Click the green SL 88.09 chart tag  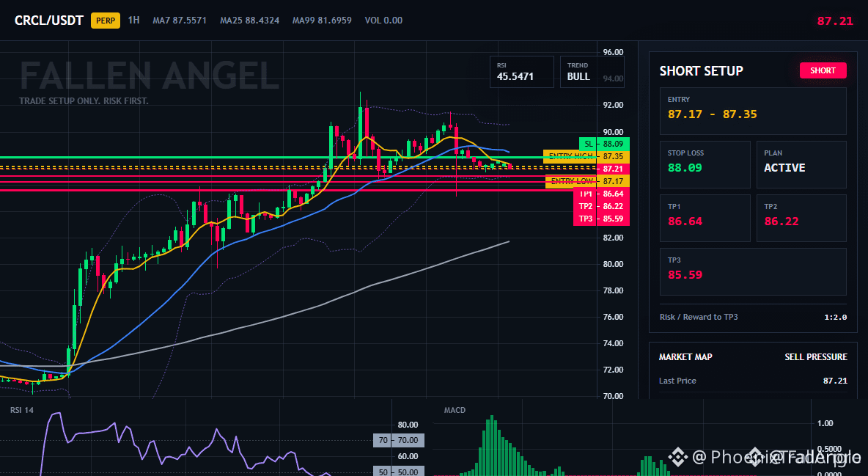pyautogui.click(x=604, y=144)
